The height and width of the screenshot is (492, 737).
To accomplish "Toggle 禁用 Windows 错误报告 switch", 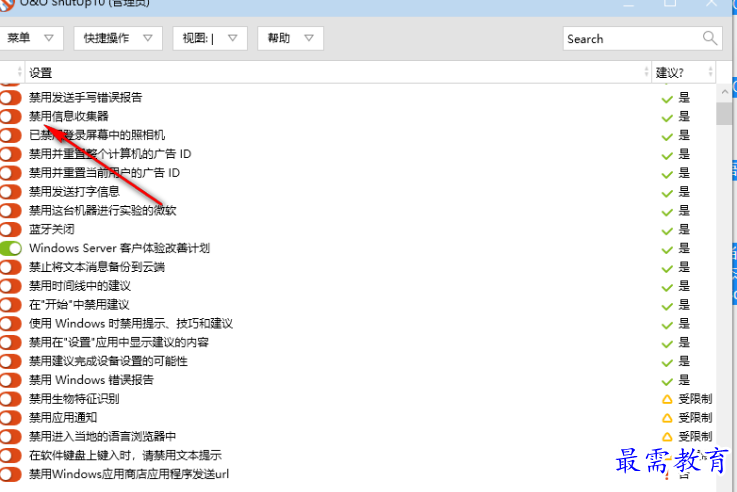I will (x=10, y=380).
